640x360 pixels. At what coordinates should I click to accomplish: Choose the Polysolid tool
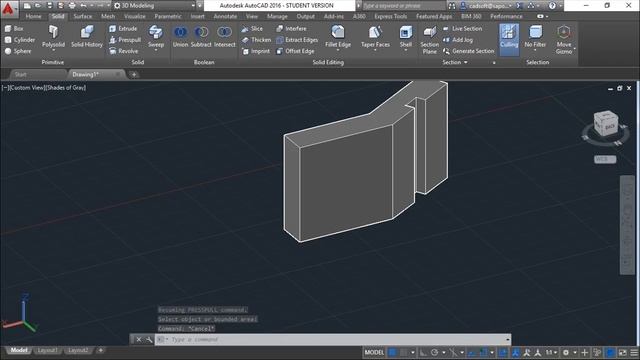point(53,36)
